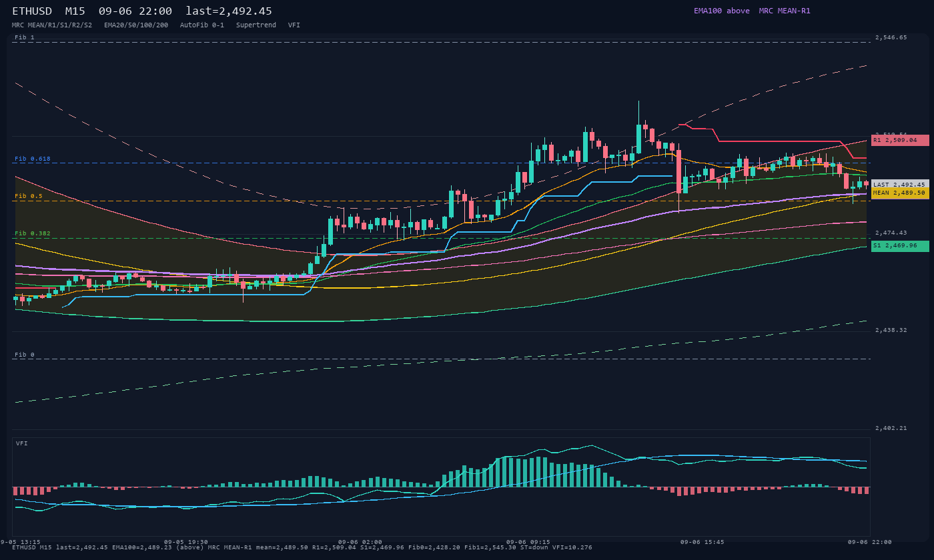The width and height of the screenshot is (934, 560).
Task: Click the AutoFib 0-1 indicator label
Action: click(202, 25)
